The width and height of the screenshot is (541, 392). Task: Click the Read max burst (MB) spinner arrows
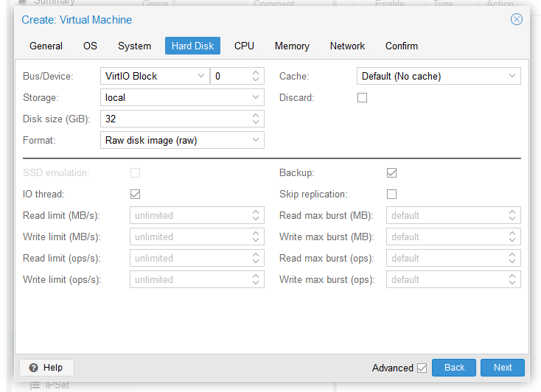coord(512,216)
